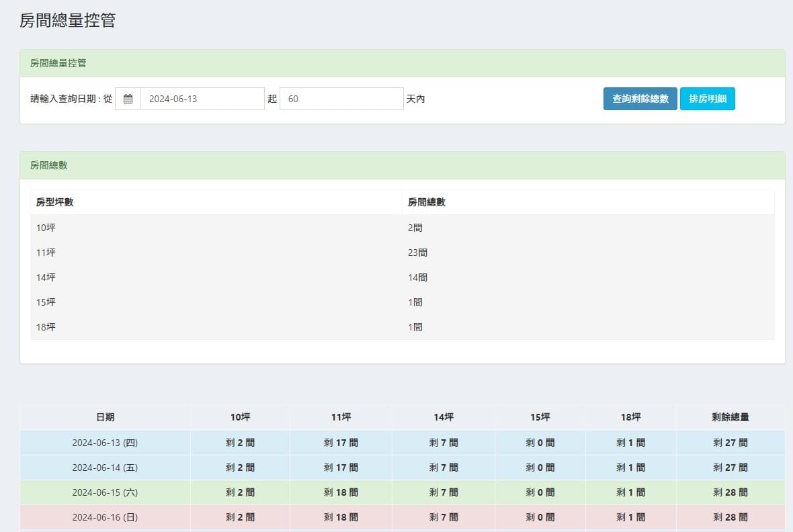Image resolution: width=793 pixels, height=532 pixels.
Task: Click 11坪 remaining cell for 2024-06-16
Action: [x=341, y=517]
